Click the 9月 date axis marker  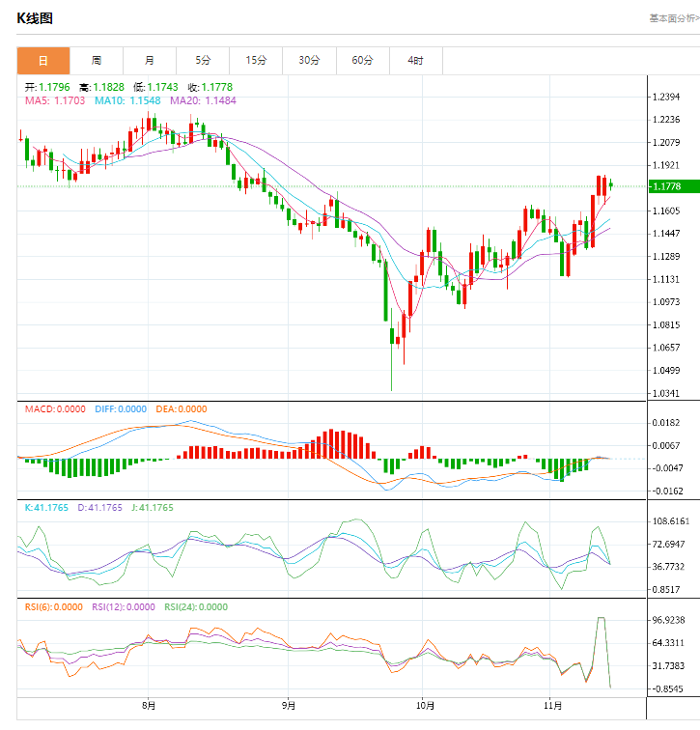click(x=289, y=706)
